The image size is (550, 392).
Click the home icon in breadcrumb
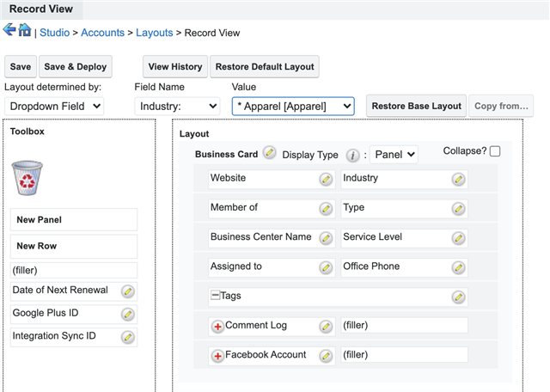tap(24, 31)
